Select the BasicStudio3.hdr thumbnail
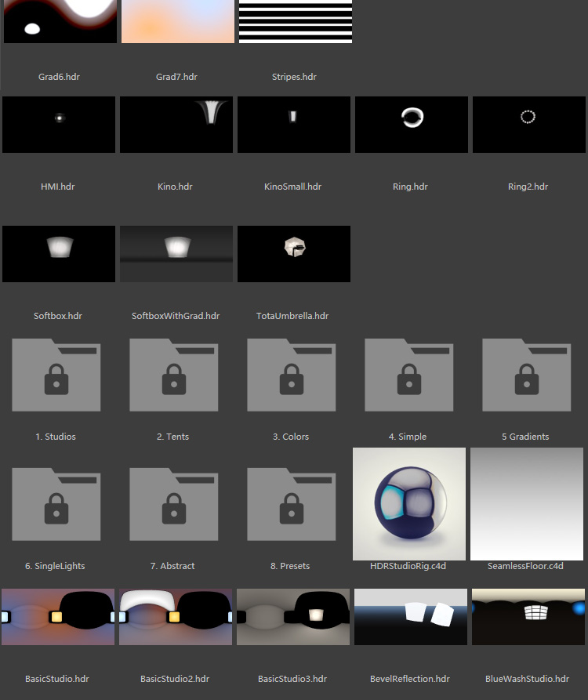Viewport: 588px width, 700px height. [x=293, y=617]
